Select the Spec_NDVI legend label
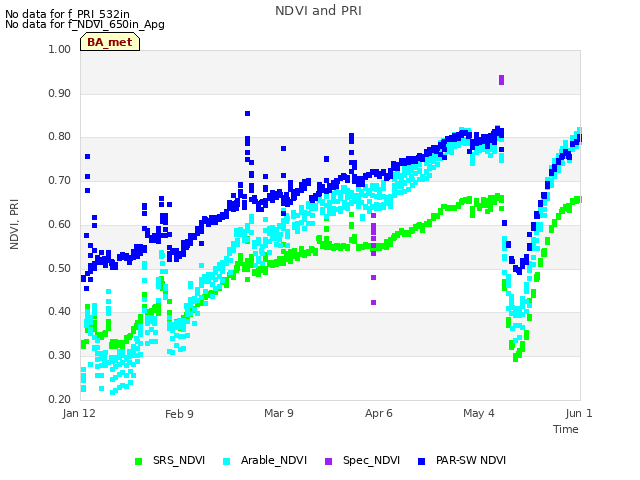The height and width of the screenshot is (480, 640). (x=371, y=460)
